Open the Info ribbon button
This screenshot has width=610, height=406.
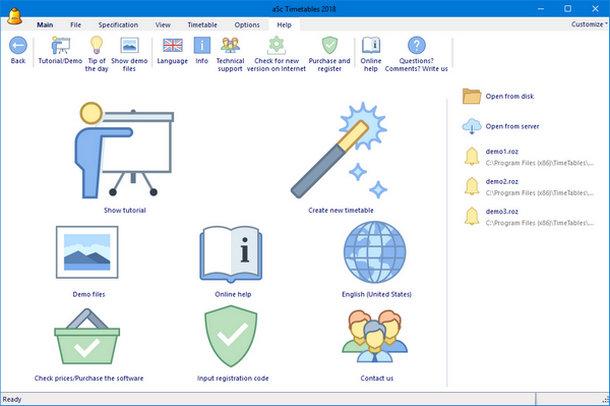[202, 51]
